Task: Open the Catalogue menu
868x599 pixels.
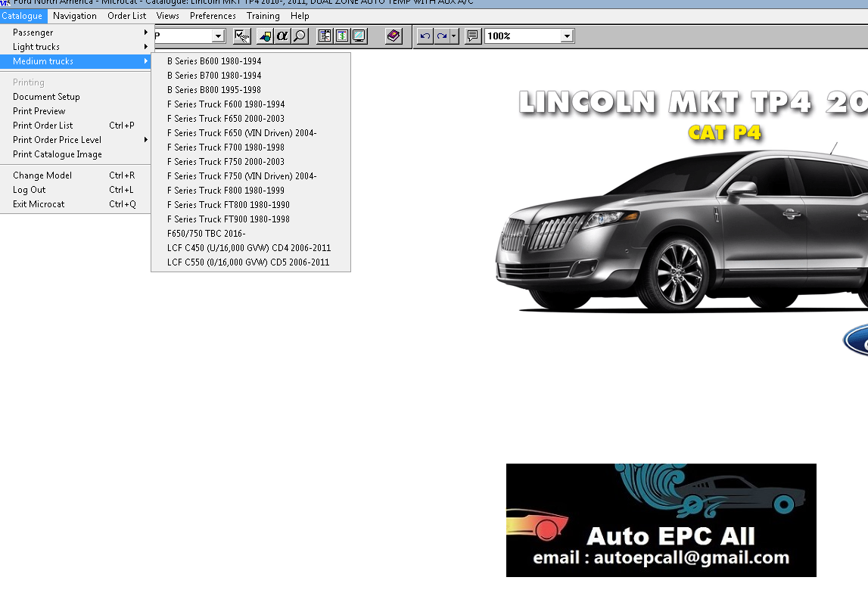Action: [22, 16]
